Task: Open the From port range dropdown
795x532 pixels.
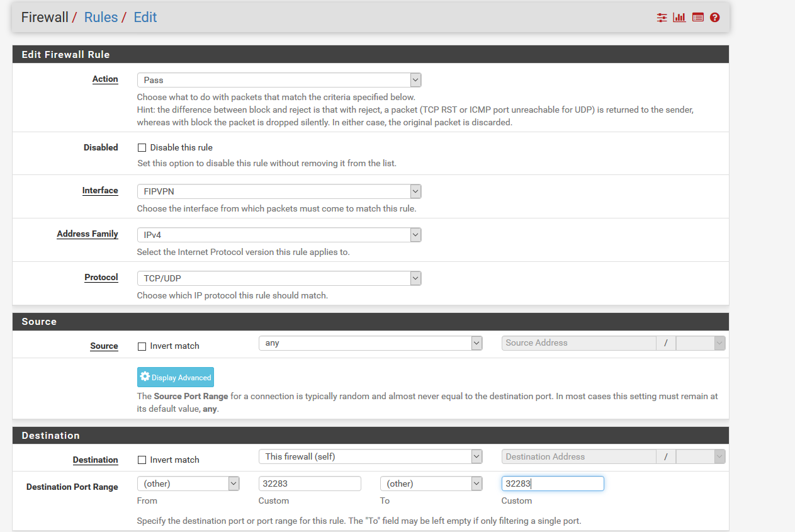Action: tap(188, 484)
